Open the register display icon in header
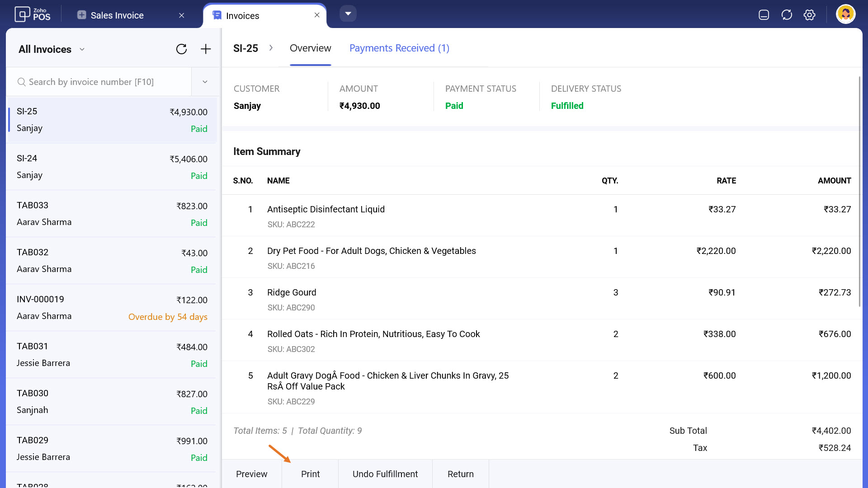 click(x=764, y=15)
